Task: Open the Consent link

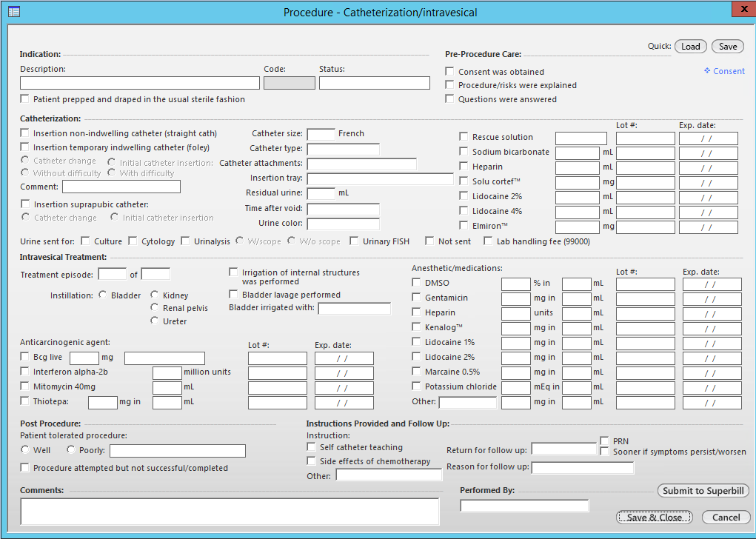Action: (x=724, y=71)
